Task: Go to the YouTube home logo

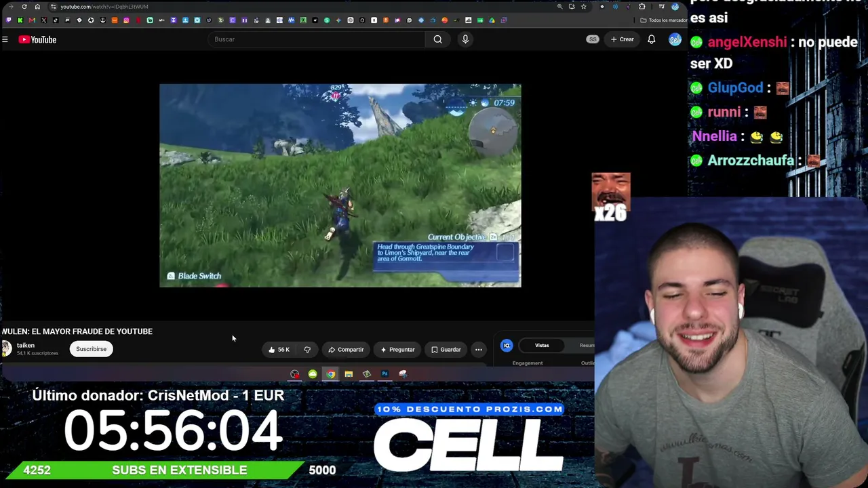Action: tap(38, 39)
